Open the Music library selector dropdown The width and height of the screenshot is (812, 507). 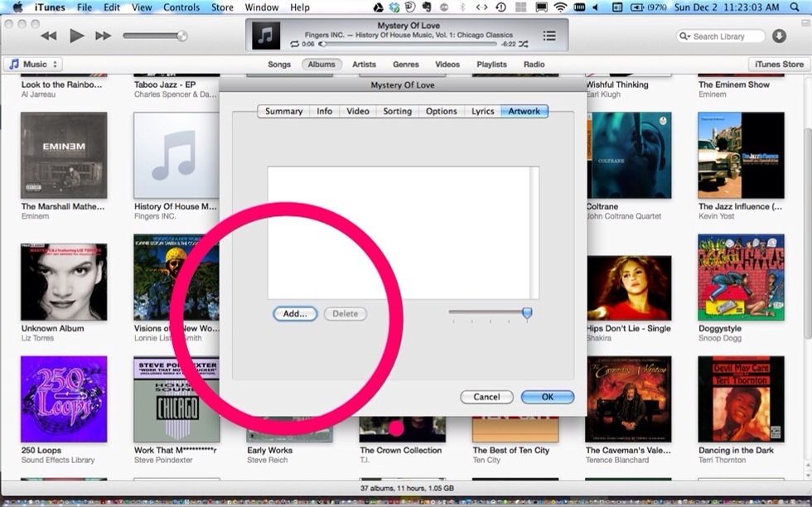pos(35,64)
